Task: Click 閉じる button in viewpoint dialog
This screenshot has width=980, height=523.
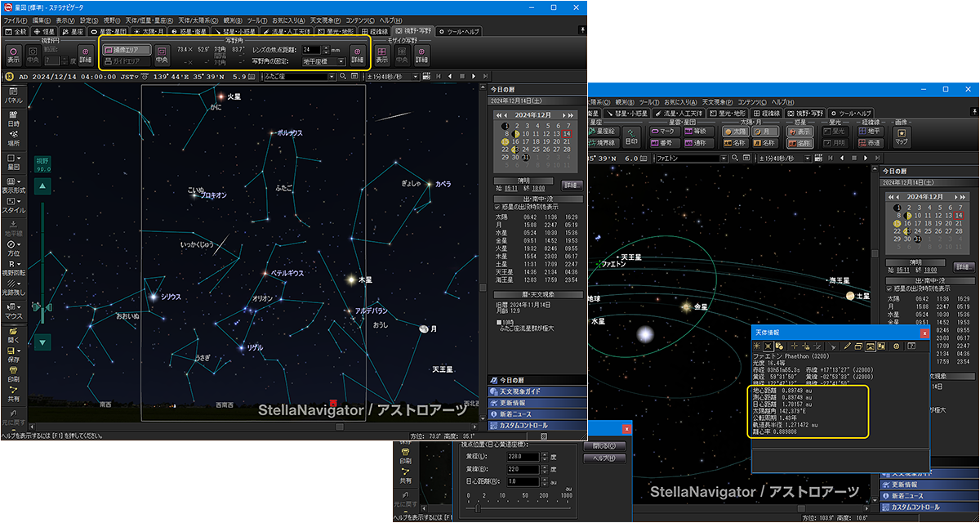Action: tap(605, 446)
